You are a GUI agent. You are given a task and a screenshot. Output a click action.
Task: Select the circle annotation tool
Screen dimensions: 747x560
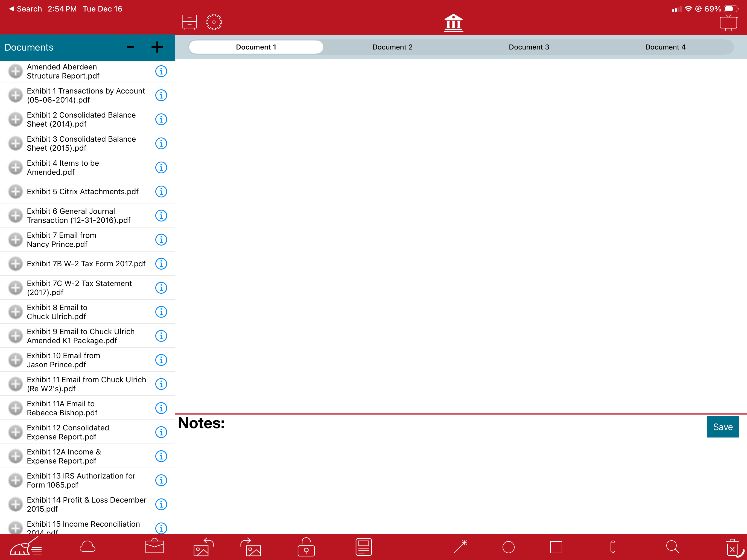pyautogui.click(x=508, y=547)
